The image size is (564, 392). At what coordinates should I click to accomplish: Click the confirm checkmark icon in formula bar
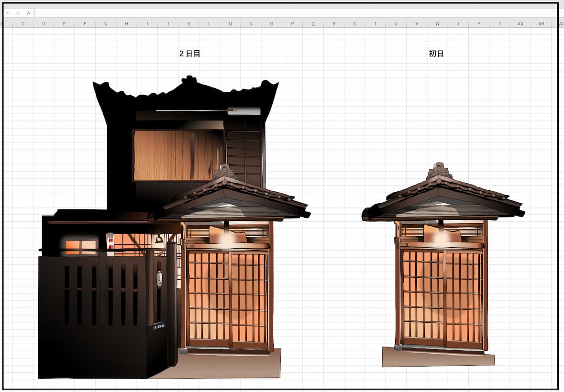18,13
